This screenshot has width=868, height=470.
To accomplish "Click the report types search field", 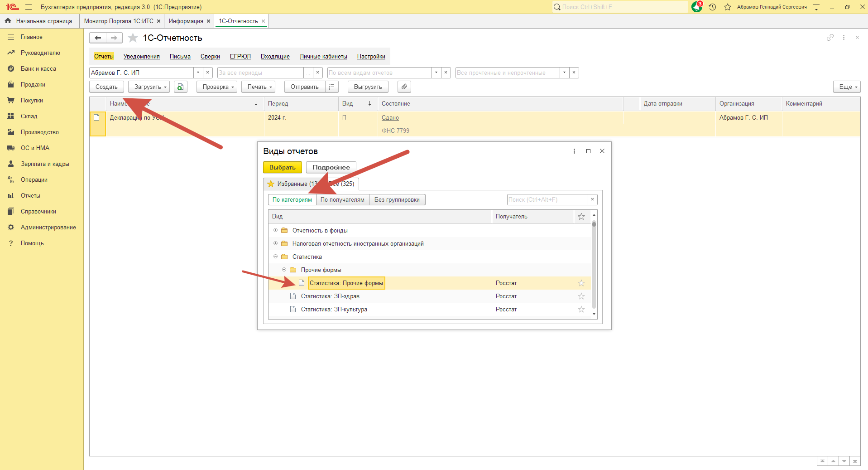I will tap(547, 200).
